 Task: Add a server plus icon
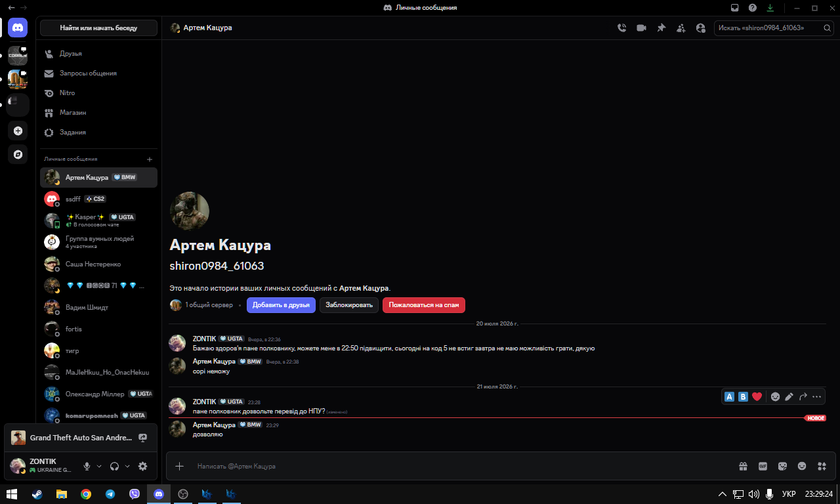point(18,131)
